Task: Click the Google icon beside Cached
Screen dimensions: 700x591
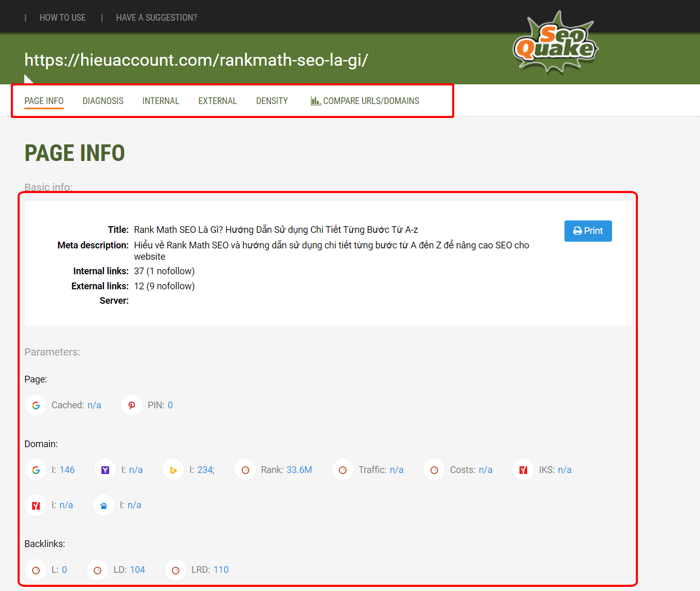Action: click(x=36, y=405)
